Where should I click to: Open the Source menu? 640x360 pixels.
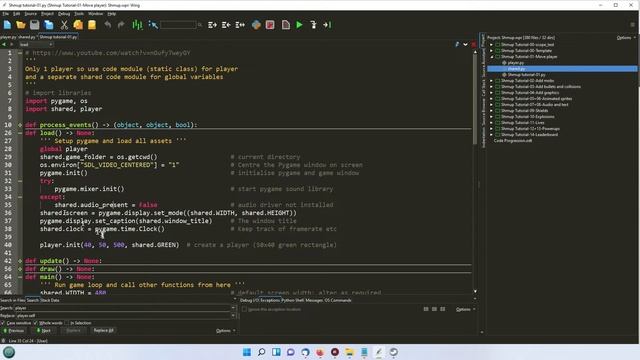[x=31, y=14]
